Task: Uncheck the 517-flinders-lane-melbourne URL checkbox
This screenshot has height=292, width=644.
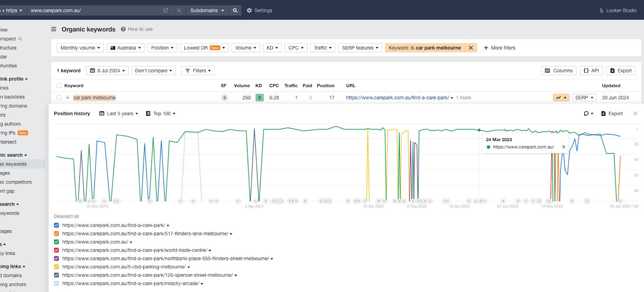Action: point(56,234)
